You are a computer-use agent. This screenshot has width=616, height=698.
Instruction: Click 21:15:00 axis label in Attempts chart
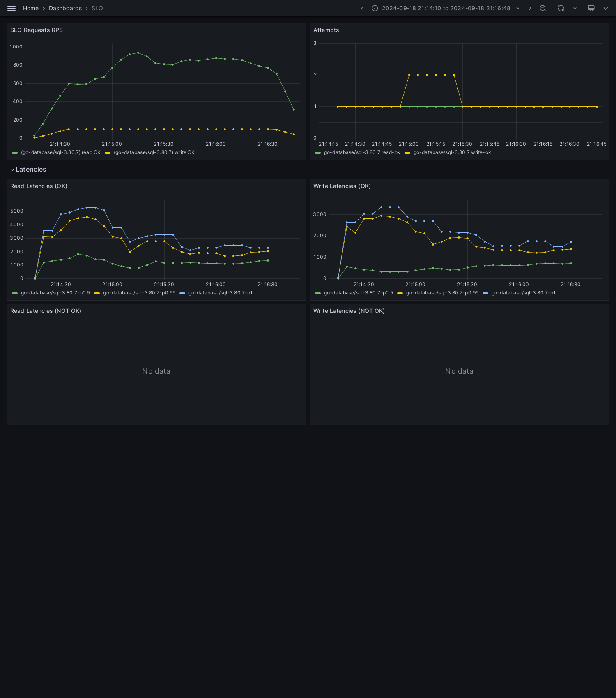(409, 144)
